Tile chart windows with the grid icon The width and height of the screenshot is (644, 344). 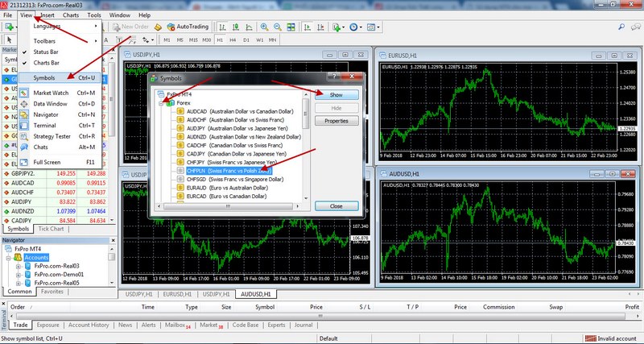[x=291, y=27]
